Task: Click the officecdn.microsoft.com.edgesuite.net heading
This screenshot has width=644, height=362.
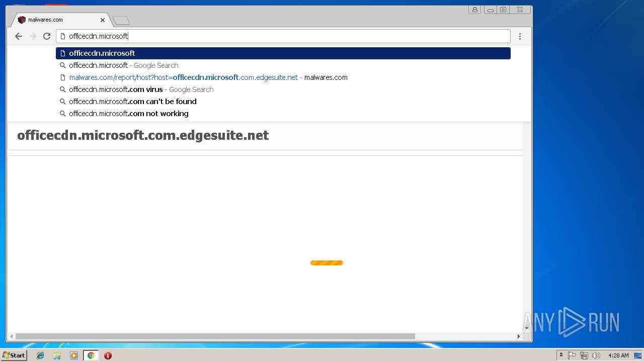Action: click(x=143, y=135)
